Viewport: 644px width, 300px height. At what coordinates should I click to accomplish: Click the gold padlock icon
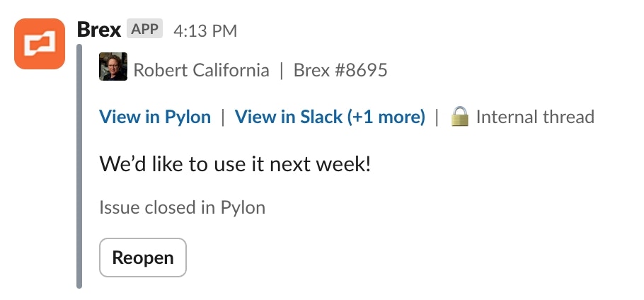[459, 117]
